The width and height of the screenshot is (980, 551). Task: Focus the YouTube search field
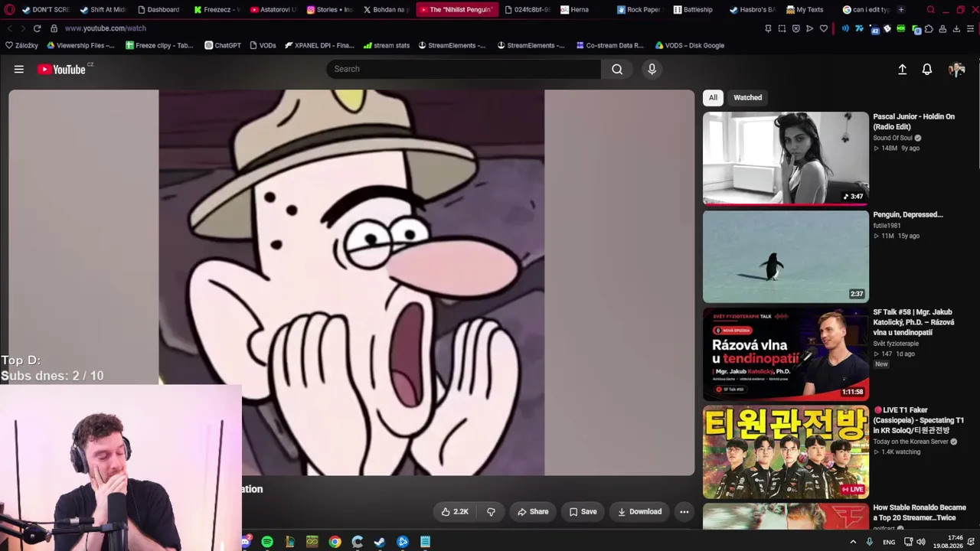[x=464, y=69]
